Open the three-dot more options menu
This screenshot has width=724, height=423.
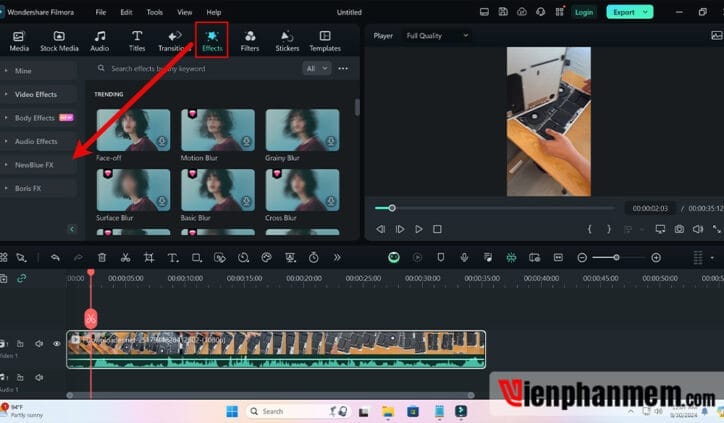[343, 68]
